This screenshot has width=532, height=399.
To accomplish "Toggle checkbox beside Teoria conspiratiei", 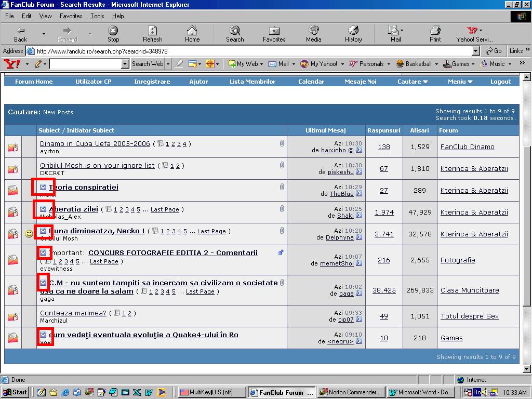I will click(x=43, y=187).
